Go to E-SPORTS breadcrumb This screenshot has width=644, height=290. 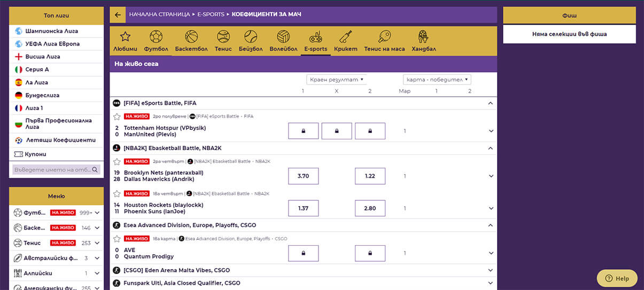click(x=211, y=14)
